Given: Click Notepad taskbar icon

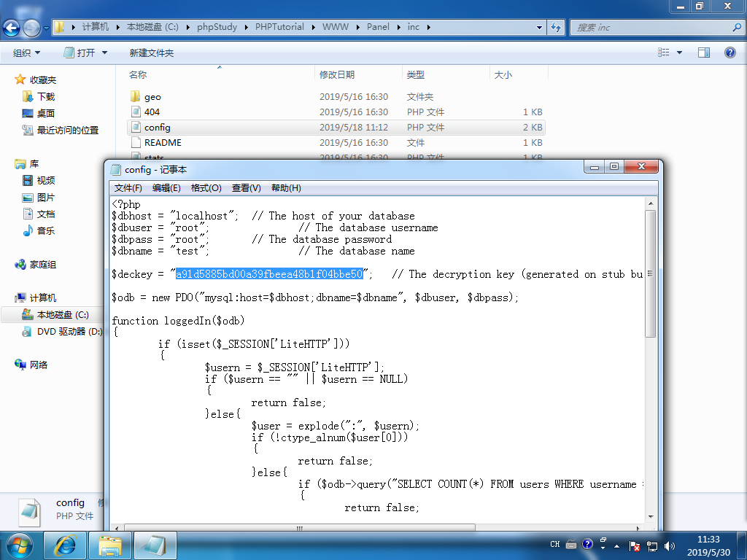Looking at the screenshot, I should 155,545.
